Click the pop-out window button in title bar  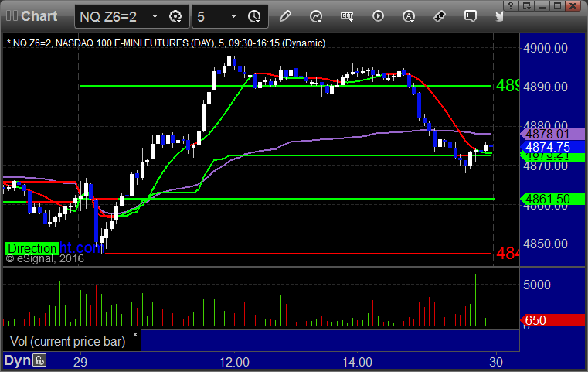coord(526,5)
